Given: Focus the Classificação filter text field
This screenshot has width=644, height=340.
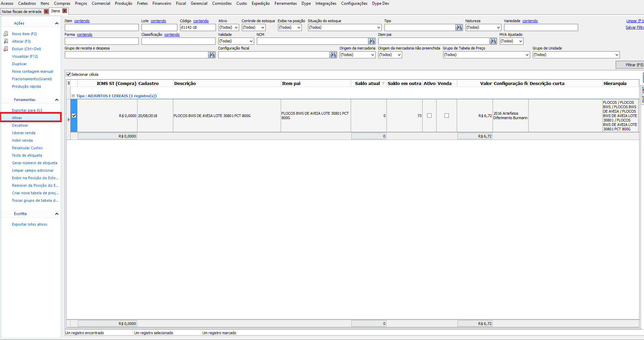Looking at the screenshot, I should [178, 41].
